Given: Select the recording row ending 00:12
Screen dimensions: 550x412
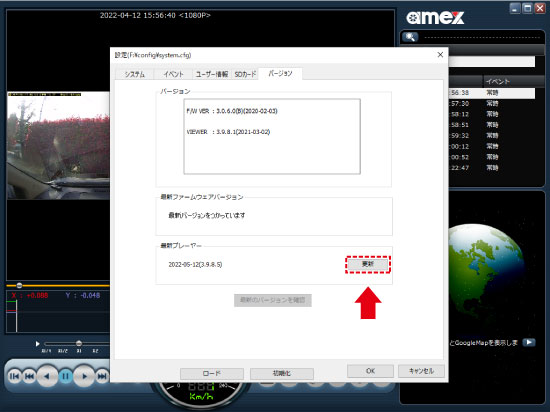Looking at the screenshot, I should (x=492, y=146).
